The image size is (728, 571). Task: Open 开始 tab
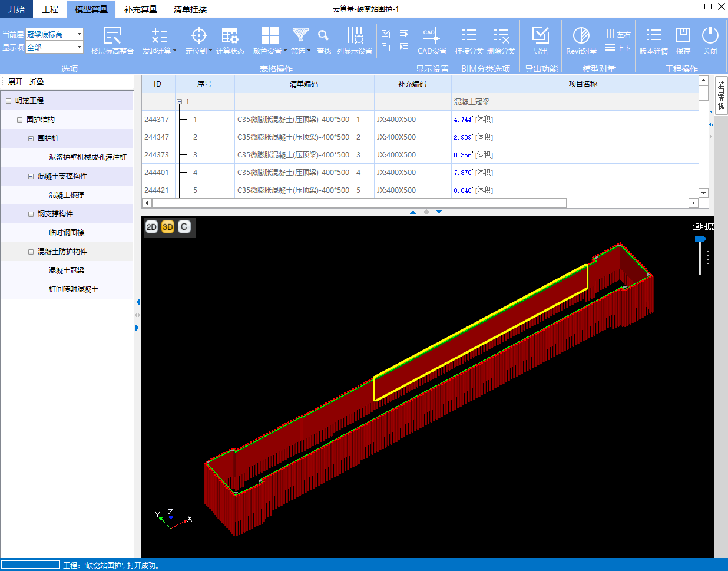[x=16, y=9]
